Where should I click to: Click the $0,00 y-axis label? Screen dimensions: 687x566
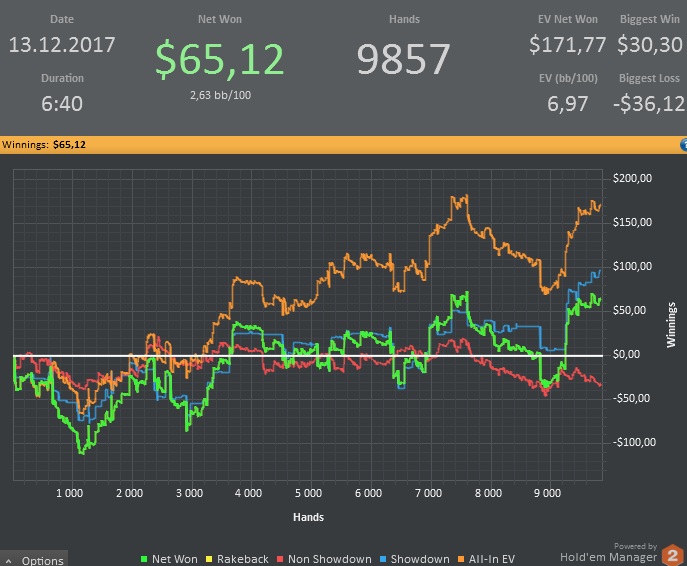tap(627, 354)
